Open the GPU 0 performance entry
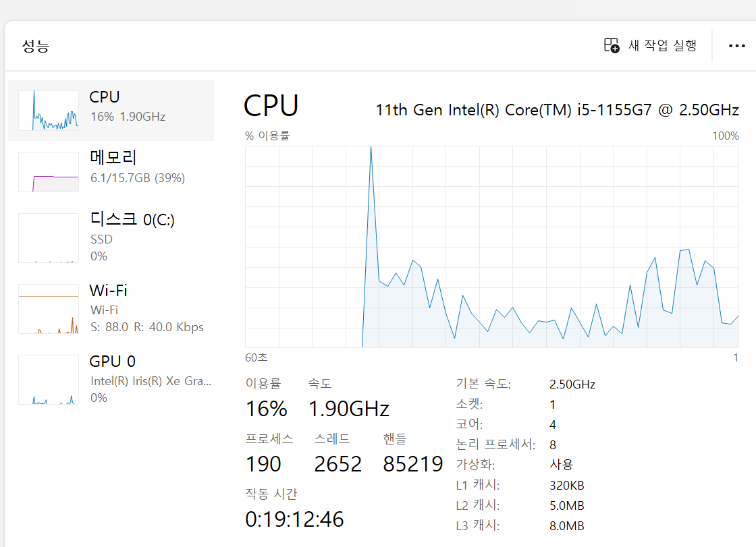The height and width of the screenshot is (547, 756). (x=112, y=362)
